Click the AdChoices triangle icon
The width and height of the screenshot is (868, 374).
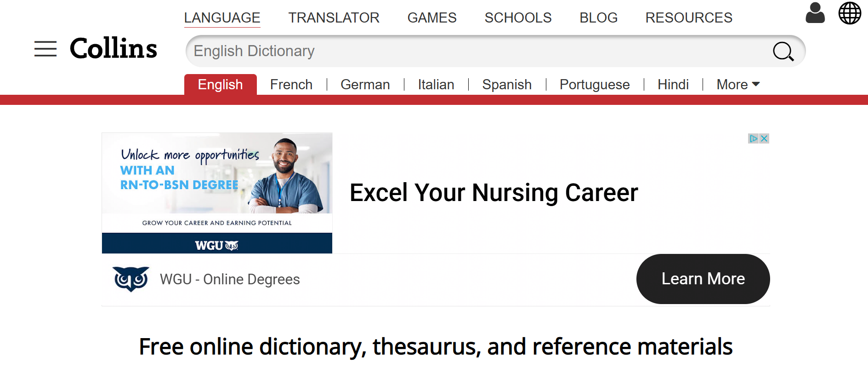753,138
